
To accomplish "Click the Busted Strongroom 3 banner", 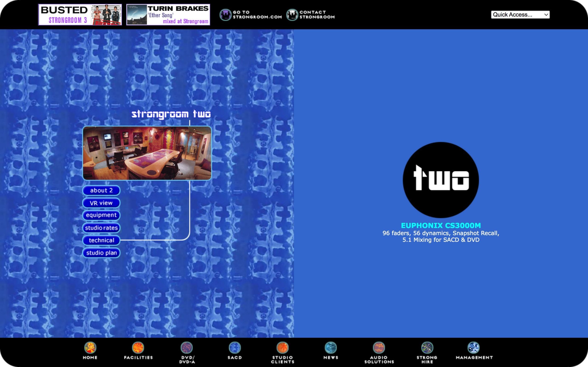I will pos(80,14).
